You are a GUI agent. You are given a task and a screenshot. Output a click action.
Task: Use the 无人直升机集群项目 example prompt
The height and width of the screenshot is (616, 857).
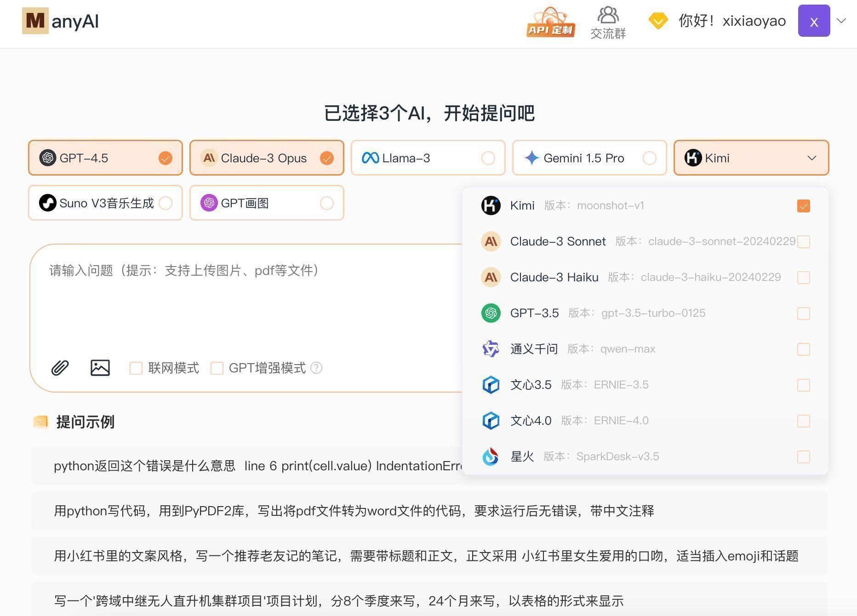(x=429, y=599)
